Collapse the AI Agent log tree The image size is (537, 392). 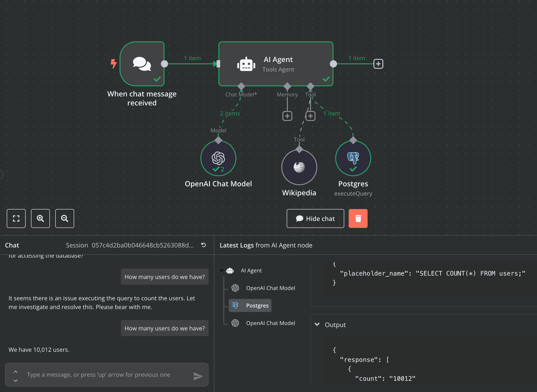222,270
